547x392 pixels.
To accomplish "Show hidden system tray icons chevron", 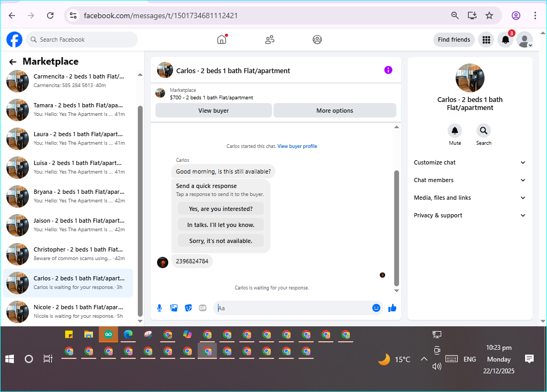I will [424, 359].
